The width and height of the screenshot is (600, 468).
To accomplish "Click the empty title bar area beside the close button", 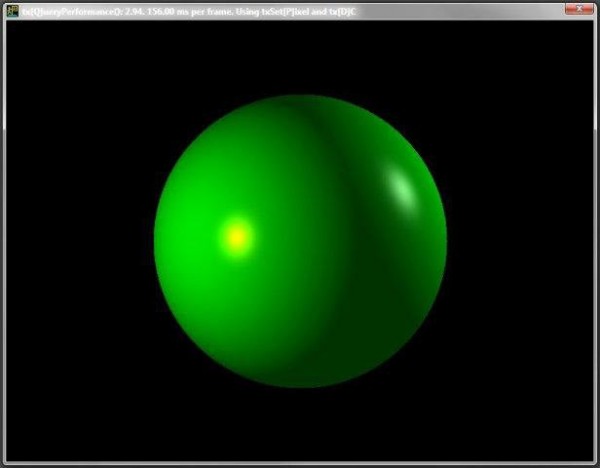I will point(480,9).
